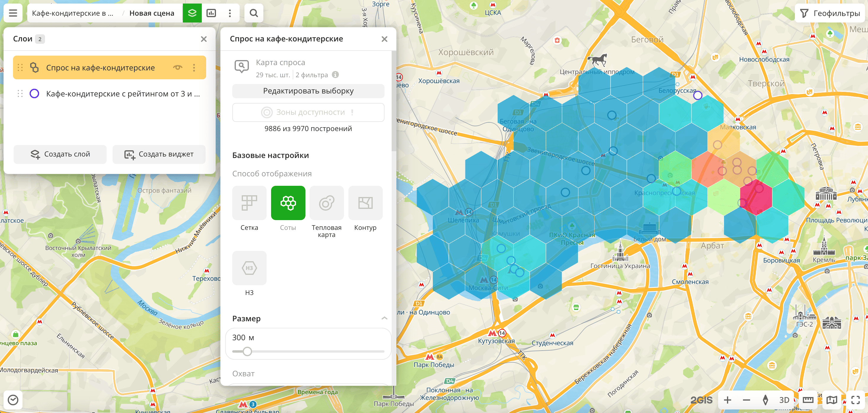Click the info icon beside 2 фильтра

pyautogui.click(x=335, y=75)
